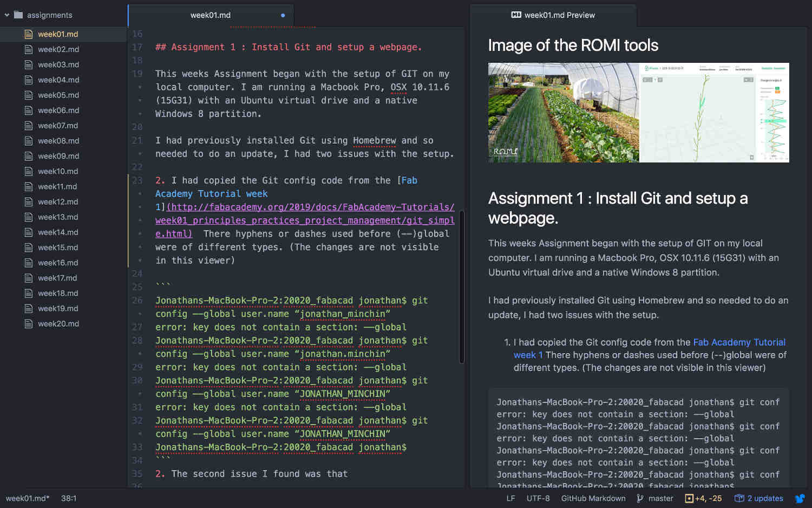Screen dimensions: 812x508
Task: Open go-to-line via 38:1 cursor position
Action: click(x=69, y=498)
